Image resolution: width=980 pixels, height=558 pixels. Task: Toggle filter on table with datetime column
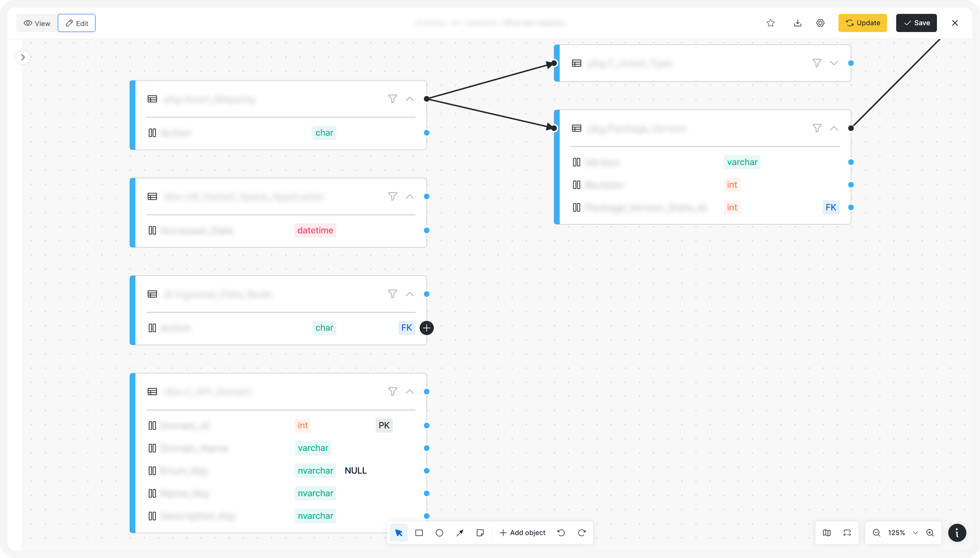click(392, 197)
